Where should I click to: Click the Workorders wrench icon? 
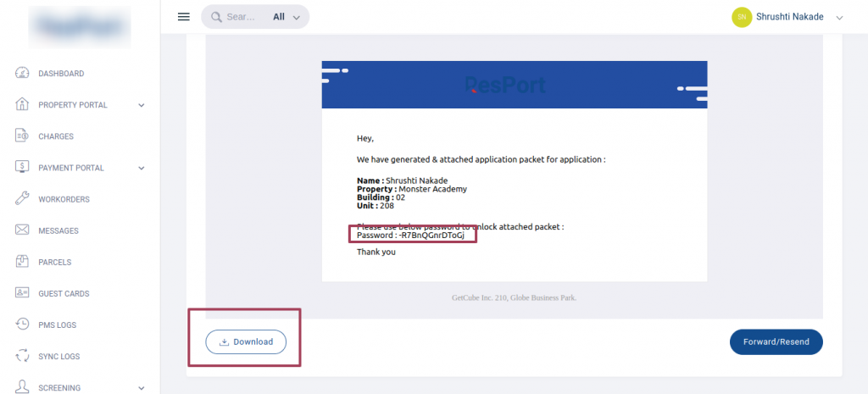23,199
